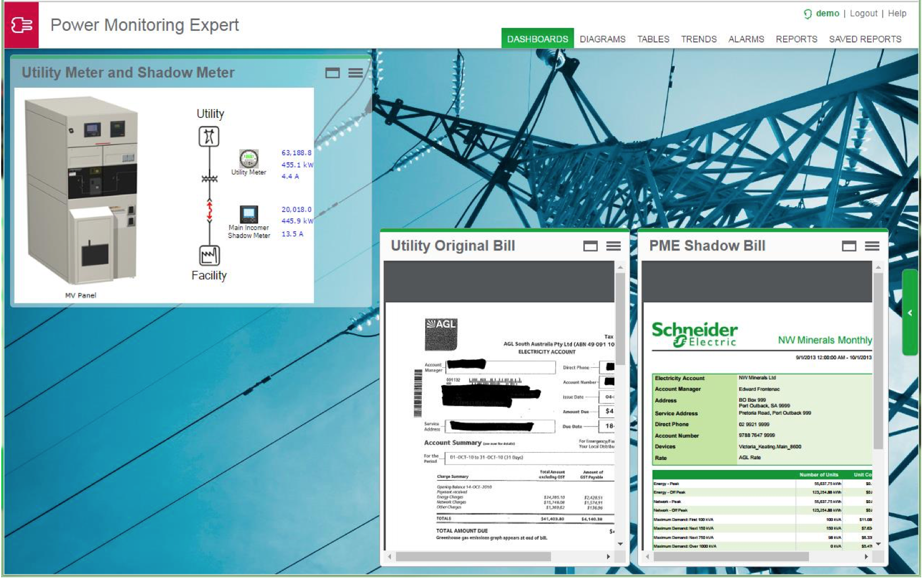Click the TOTAL AMOUNT DUE line on original bill
This screenshot has height=579, width=924.
click(x=462, y=531)
